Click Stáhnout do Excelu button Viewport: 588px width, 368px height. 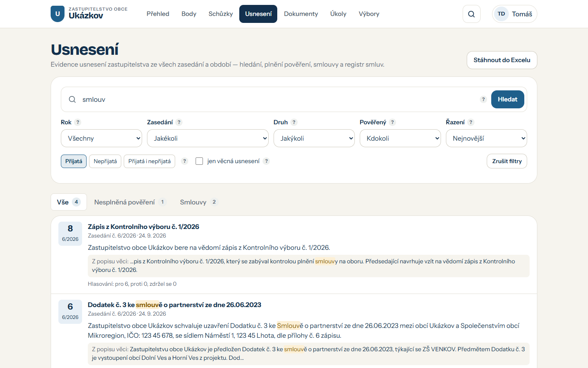[x=502, y=60]
